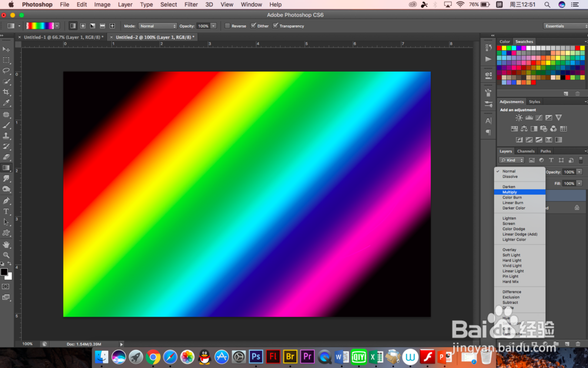Pick the pure red swatch in top row
Viewport: 588px width, 368px height.
499,48
